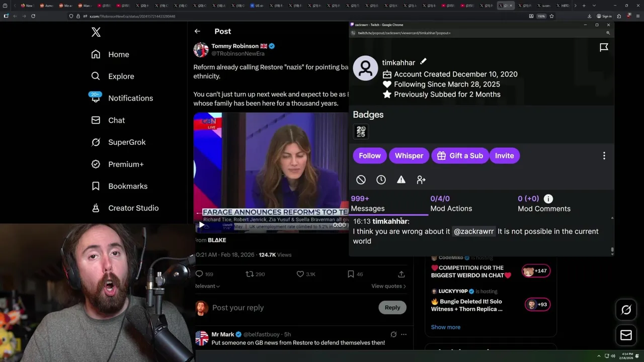Ban user with the ban icon
644x362 pixels.
(361, 179)
